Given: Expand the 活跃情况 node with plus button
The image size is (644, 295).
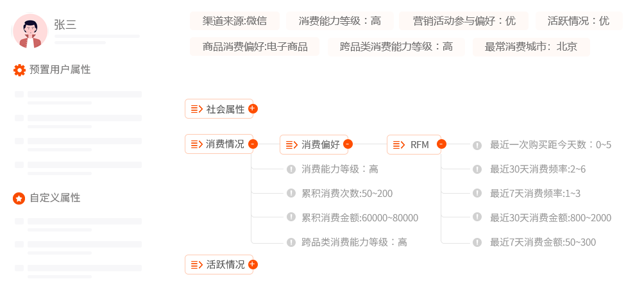Looking at the screenshot, I should pyautogui.click(x=253, y=264).
